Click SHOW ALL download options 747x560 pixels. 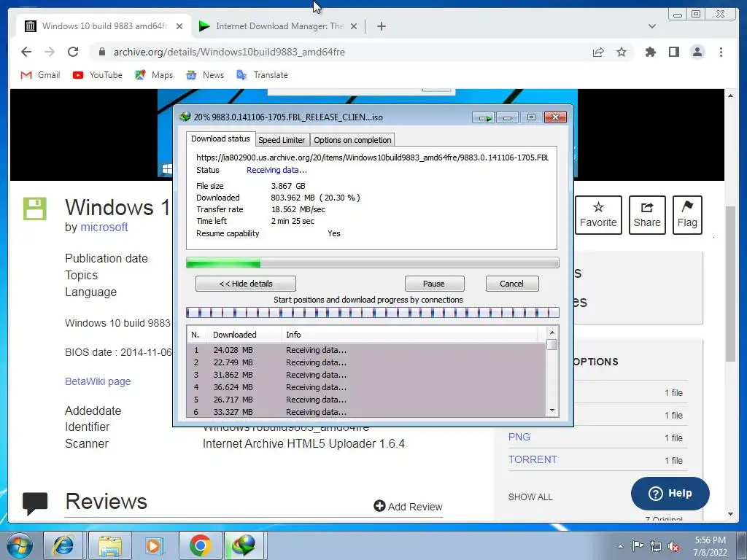click(530, 497)
